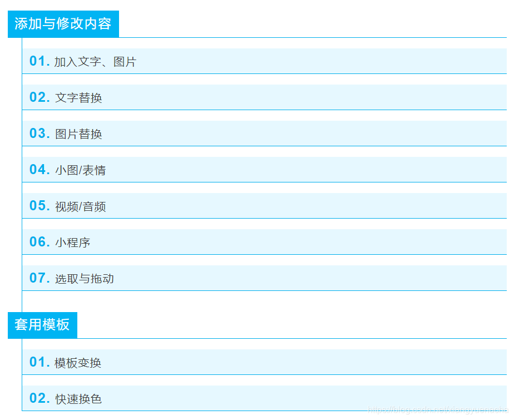The height and width of the screenshot is (420, 514).
Task: Open item 01. 加入文字、图片
Action: [x=264, y=61]
